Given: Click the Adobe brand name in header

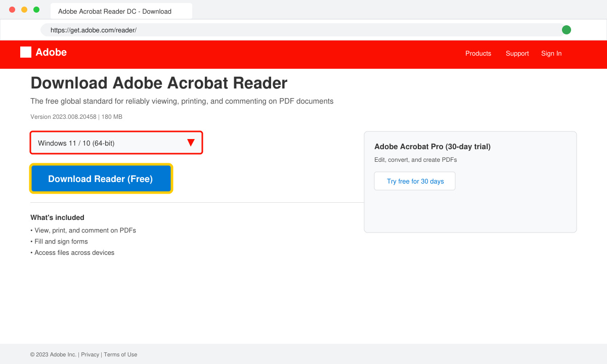Looking at the screenshot, I should click(51, 52).
